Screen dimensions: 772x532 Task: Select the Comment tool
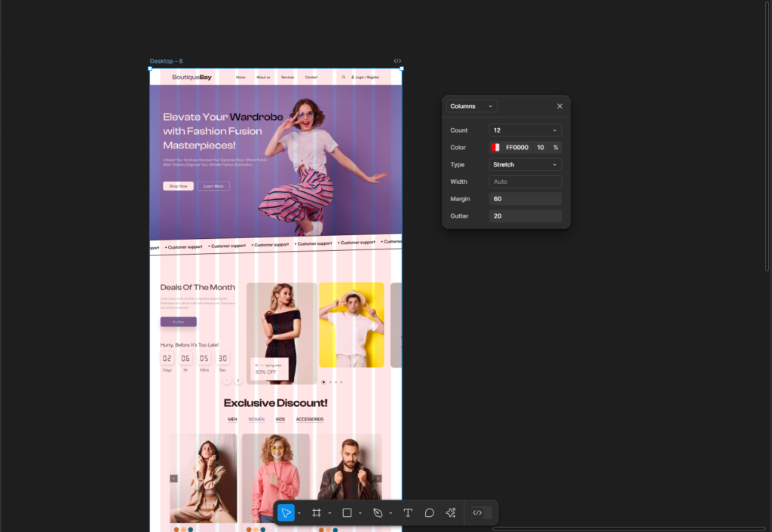click(429, 513)
